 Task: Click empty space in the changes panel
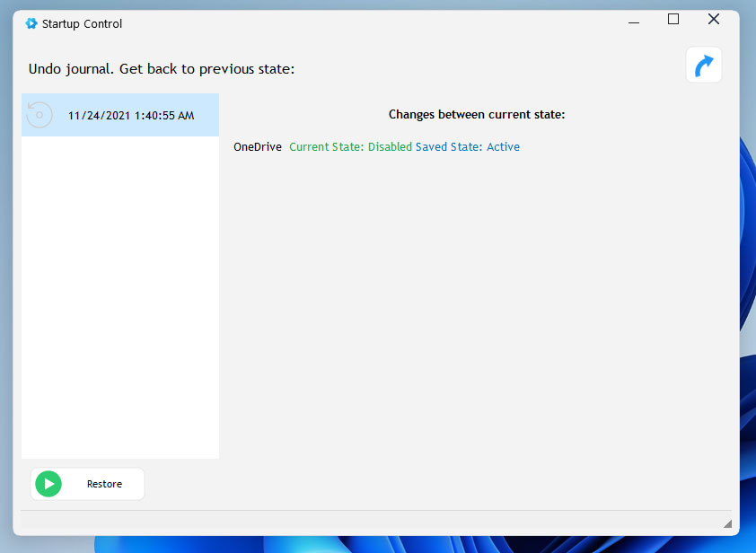pyautogui.click(x=476, y=314)
